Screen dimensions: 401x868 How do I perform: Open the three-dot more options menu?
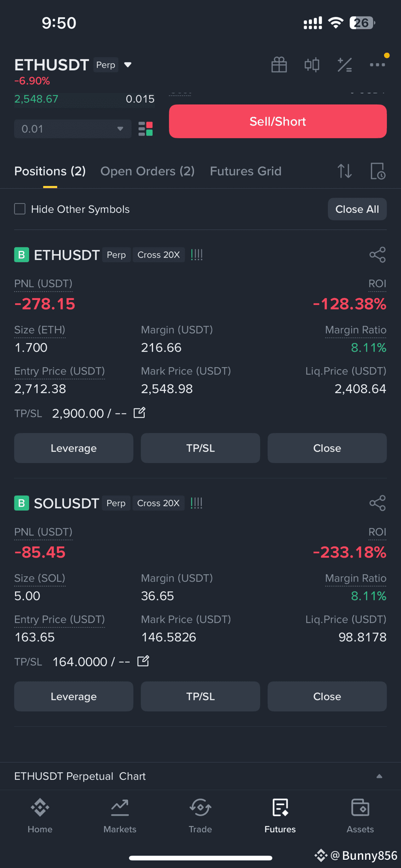point(377,65)
